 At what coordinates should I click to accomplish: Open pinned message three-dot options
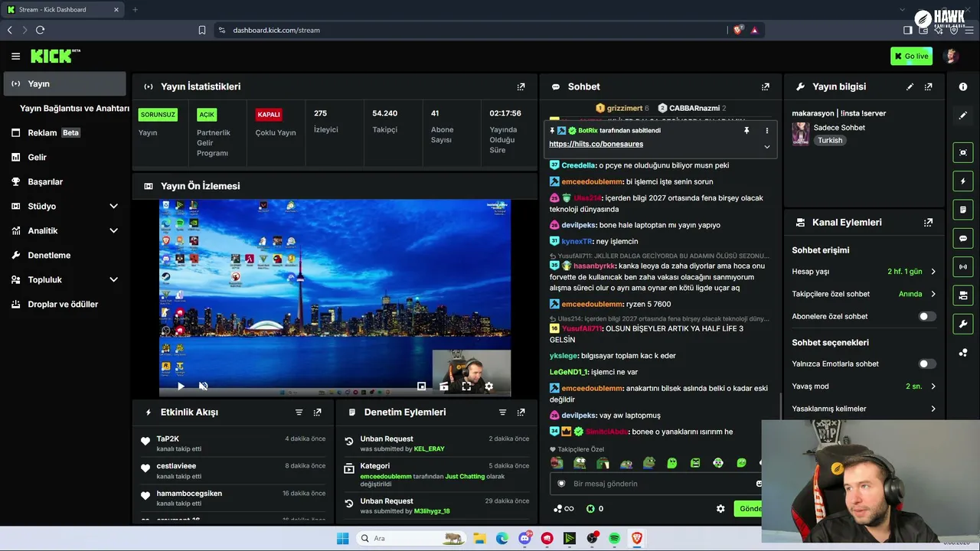click(x=766, y=130)
